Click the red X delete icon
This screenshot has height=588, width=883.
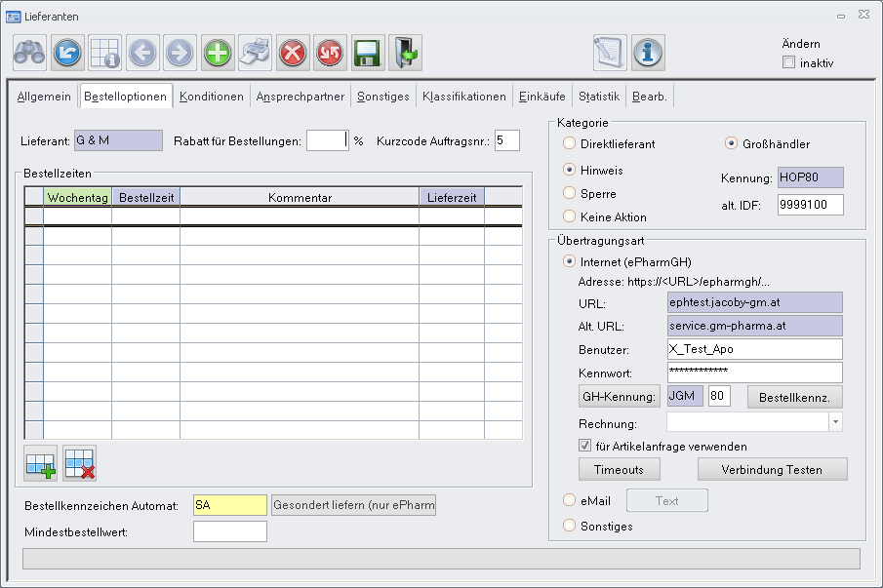click(x=293, y=53)
